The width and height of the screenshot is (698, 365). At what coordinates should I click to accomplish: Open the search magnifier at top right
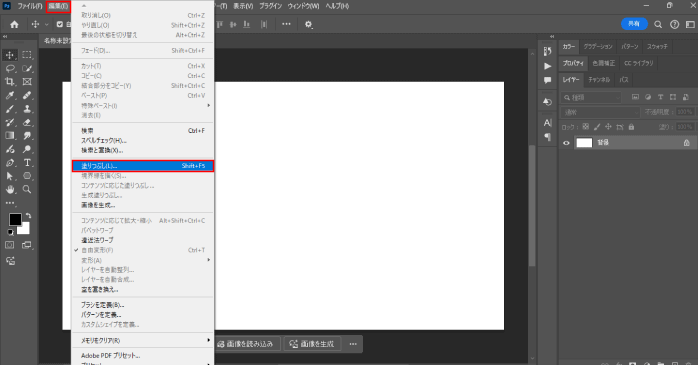[658, 24]
